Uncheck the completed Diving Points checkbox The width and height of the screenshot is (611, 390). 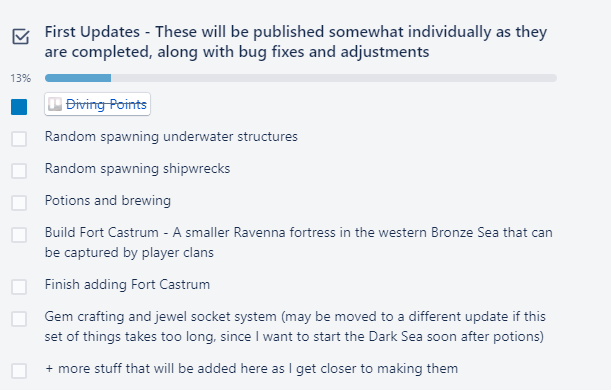19,107
